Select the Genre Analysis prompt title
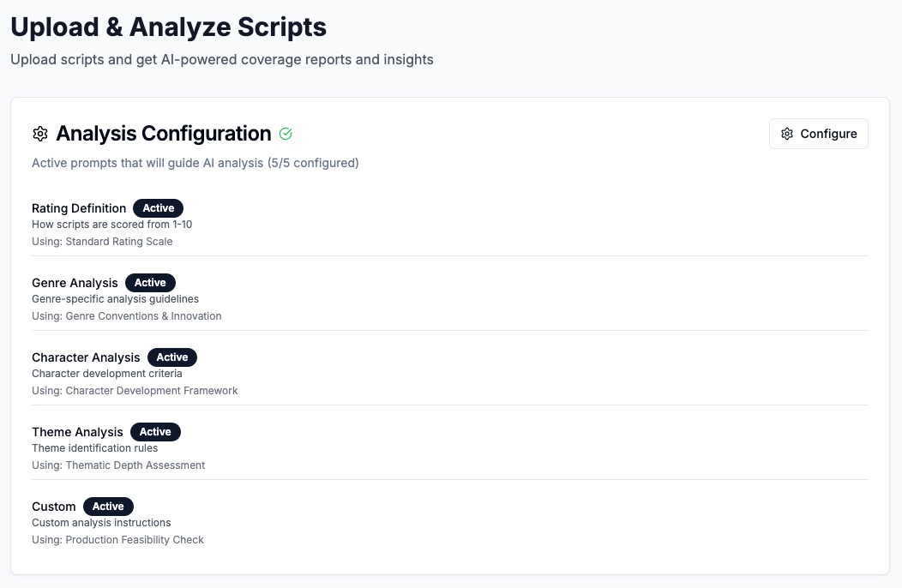The image size is (902, 588). click(75, 283)
